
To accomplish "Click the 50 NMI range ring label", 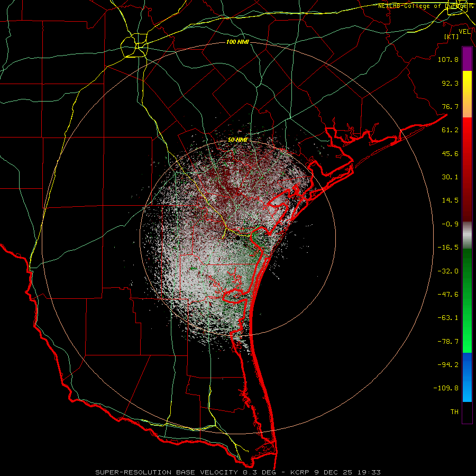I will point(237,140).
